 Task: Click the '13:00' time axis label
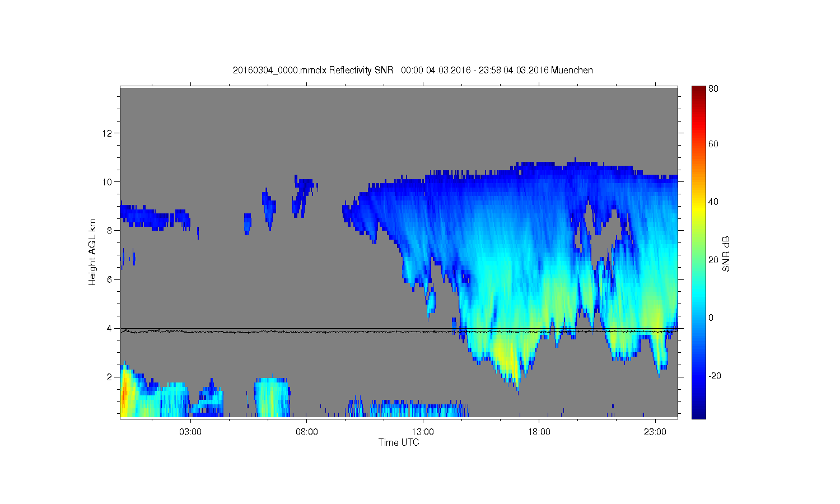tap(423, 432)
